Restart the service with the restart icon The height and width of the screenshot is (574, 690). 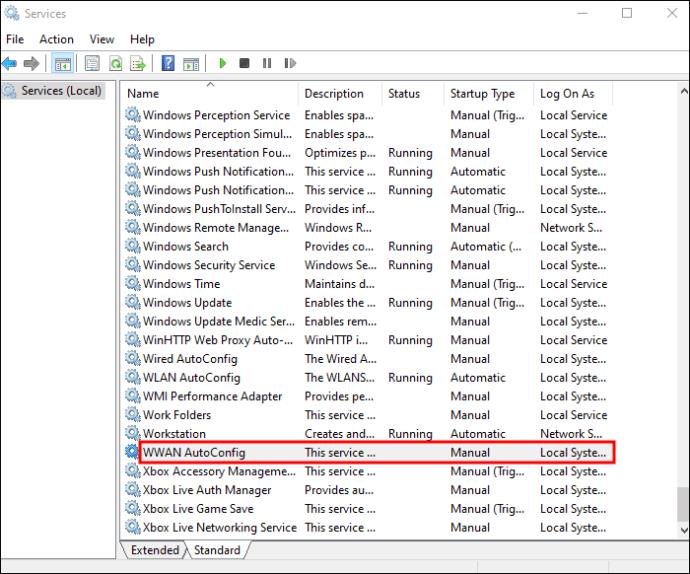(290, 63)
